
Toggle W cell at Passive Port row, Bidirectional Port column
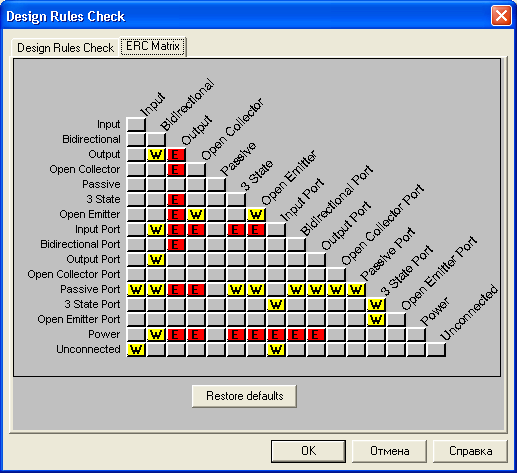[x=296, y=289]
